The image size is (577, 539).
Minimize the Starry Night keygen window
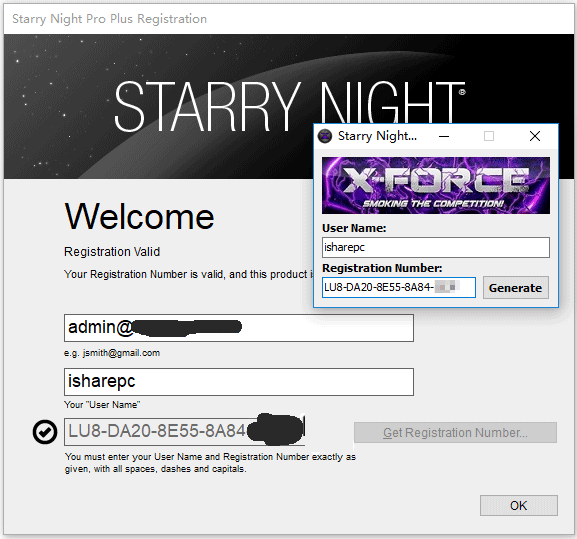tap(444, 136)
